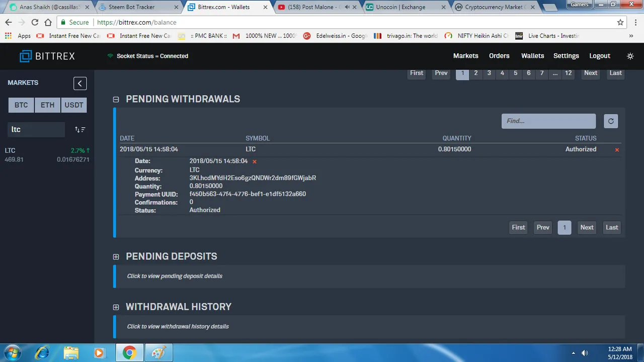Click the browser back arrow
The width and height of the screenshot is (644, 362).
click(x=9, y=23)
